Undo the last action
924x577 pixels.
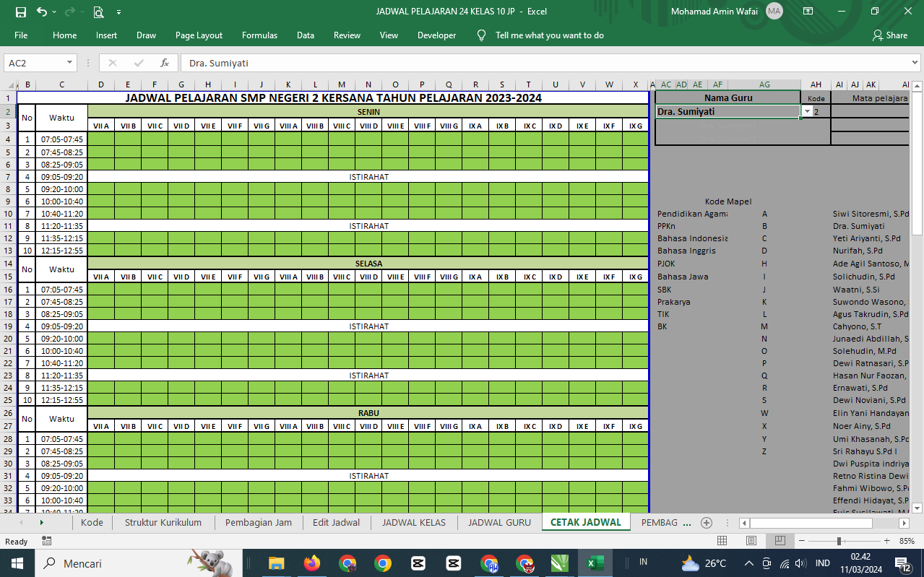pos(42,12)
